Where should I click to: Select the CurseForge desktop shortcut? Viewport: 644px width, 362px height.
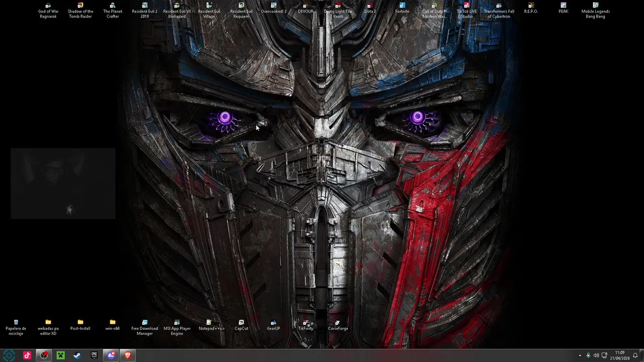(x=338, y=325)
